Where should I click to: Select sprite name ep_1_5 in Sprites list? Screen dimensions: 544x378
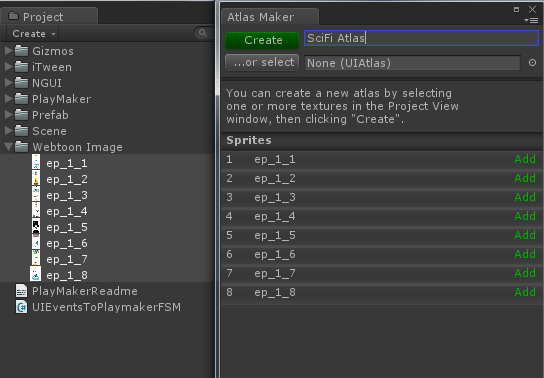[x=275, y=236]
